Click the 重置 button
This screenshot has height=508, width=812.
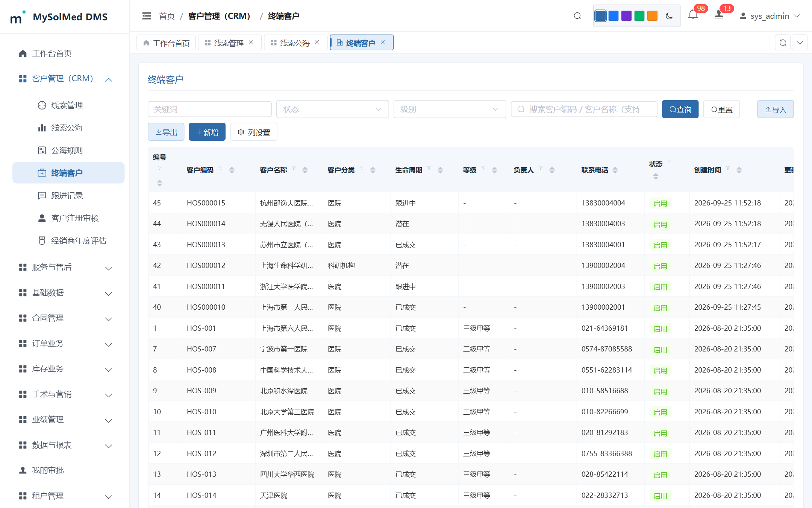point(721,109)
